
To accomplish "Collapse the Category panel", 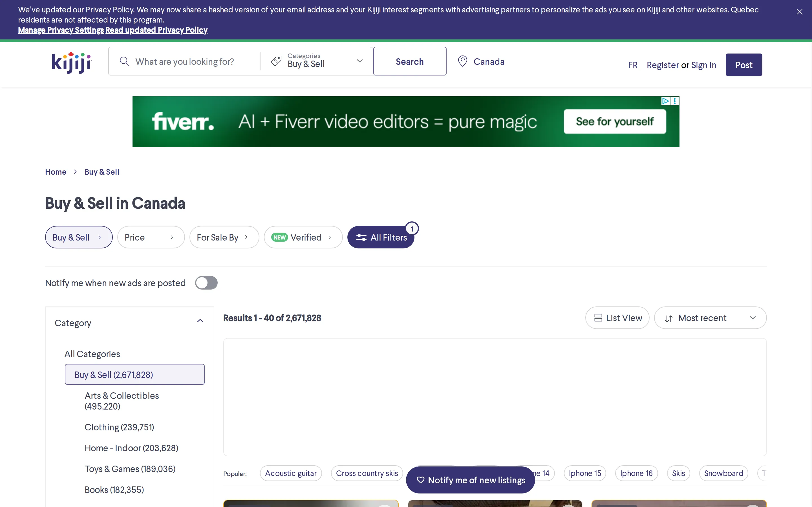I will coord(200,321).
